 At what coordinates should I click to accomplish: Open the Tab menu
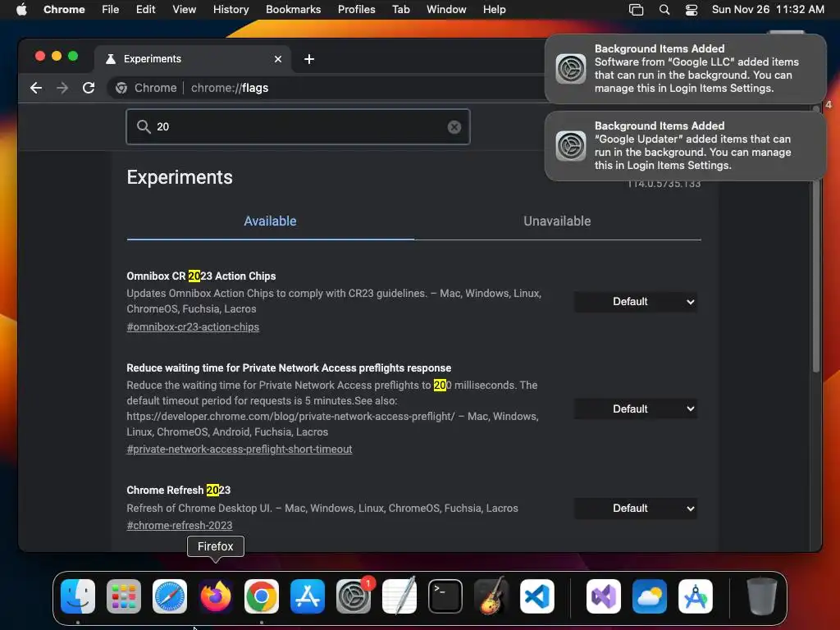(400, 9)
